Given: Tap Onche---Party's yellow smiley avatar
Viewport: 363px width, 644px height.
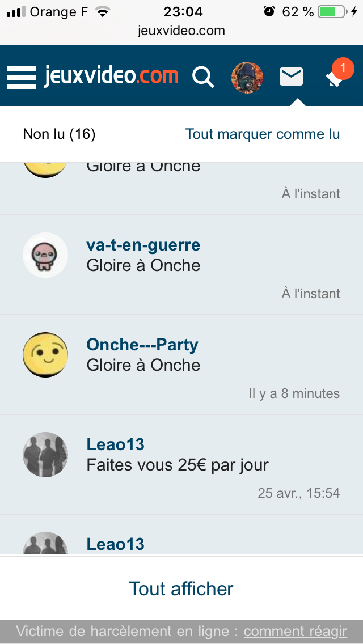Looking at the screenshot, I should pos(45,355).
